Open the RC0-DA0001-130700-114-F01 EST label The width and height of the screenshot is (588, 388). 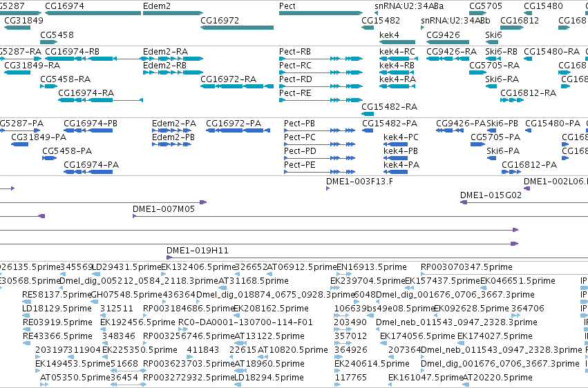point(245,322)
